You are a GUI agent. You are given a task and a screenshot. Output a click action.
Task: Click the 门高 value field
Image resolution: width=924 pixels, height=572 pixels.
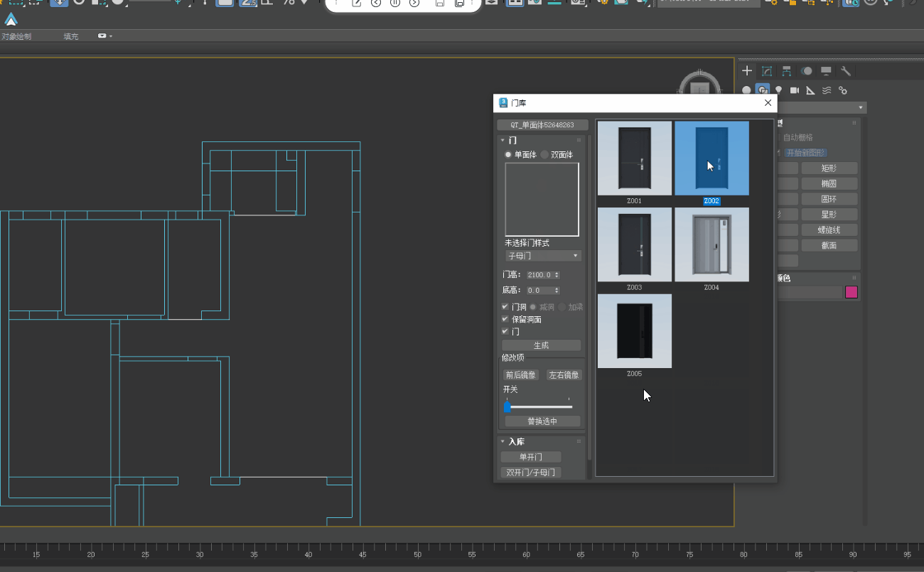pyautogui.click(x=539, y=275)
